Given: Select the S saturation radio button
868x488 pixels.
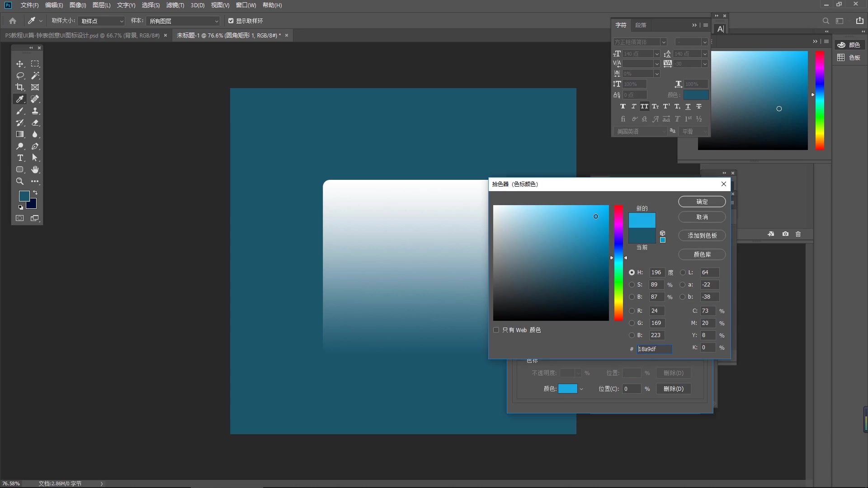Looking at the screenshot, I should 632,285.
